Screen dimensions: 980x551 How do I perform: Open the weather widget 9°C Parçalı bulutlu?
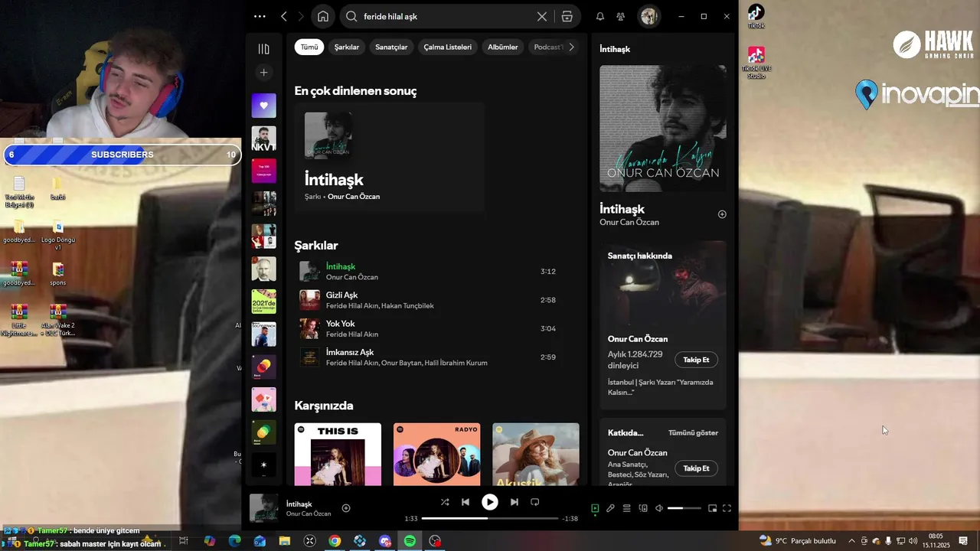[797, 541]
